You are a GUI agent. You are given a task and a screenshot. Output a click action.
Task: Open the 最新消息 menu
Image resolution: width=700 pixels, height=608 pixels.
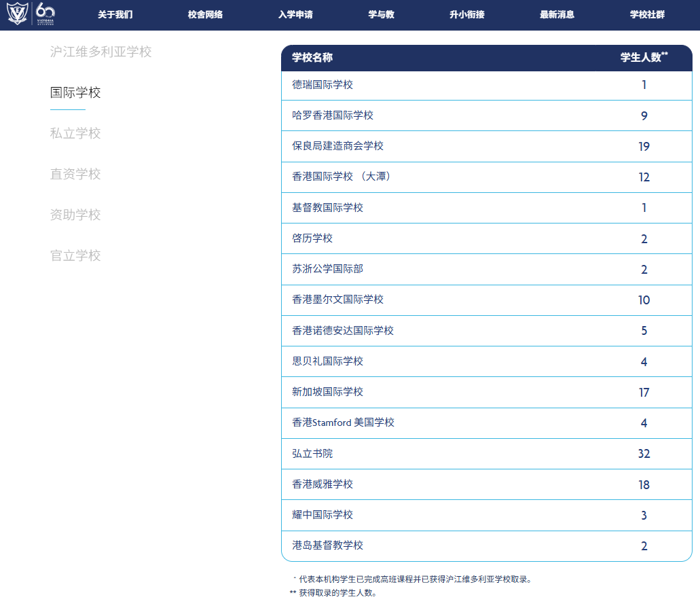click(x=557, y=15)
